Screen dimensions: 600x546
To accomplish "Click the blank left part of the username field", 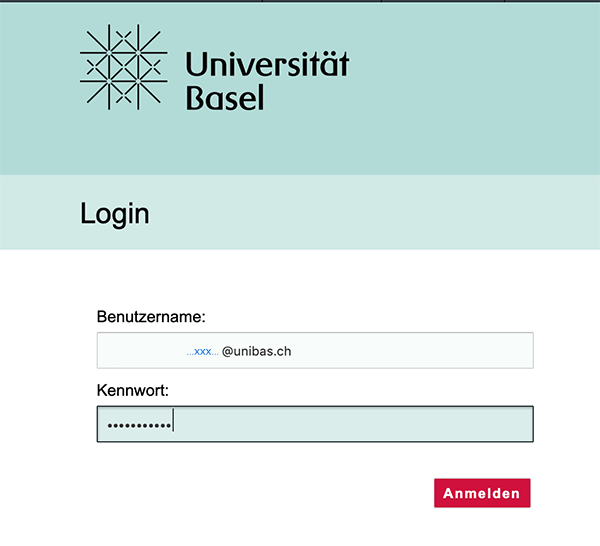I will (140, 351).
